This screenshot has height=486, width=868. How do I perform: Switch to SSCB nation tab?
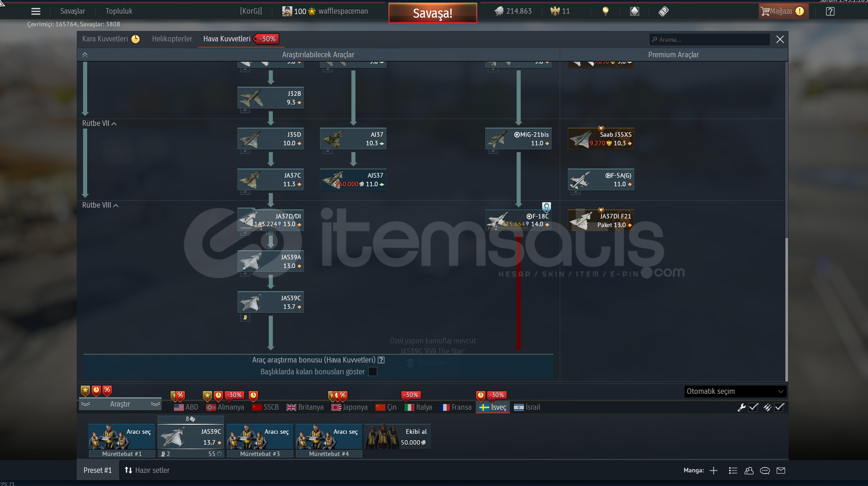pos(266,407)
